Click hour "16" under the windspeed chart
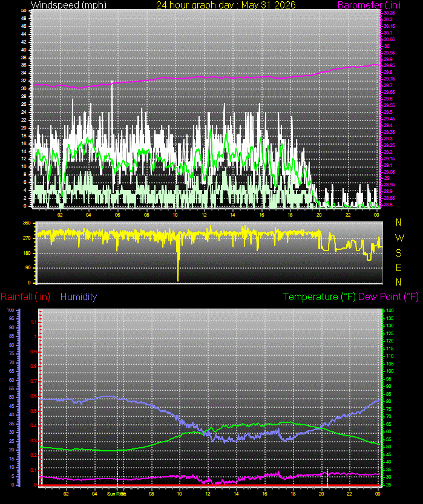Viewport: 423px width, 504px height. coord(261,215)
